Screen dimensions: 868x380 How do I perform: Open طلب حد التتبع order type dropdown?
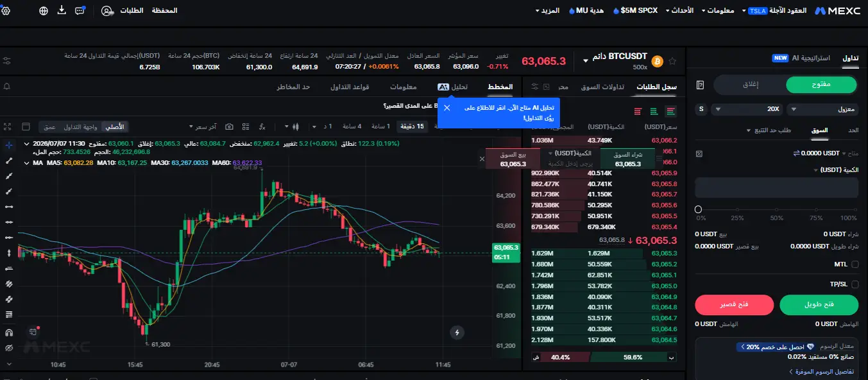pos(768,130)
